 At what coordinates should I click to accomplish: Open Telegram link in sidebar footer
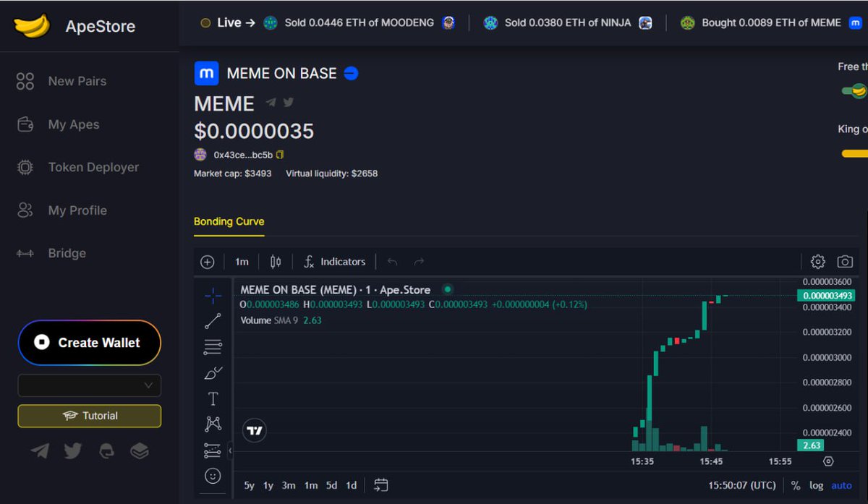tap(40, 451)
